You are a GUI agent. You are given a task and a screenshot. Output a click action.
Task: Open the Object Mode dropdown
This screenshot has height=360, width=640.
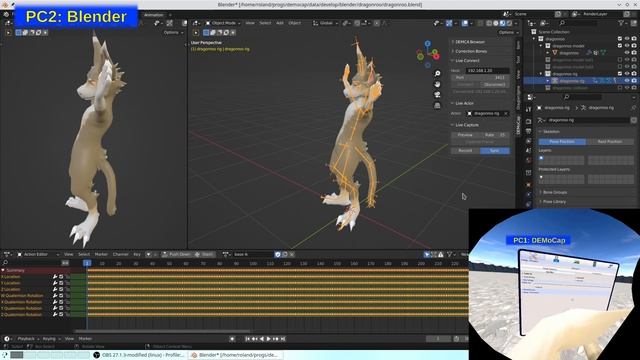click(223, 23)
